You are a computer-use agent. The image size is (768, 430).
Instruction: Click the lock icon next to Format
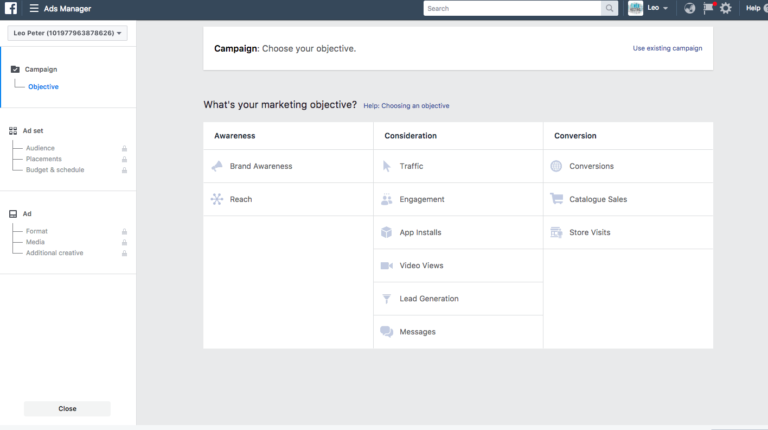pos(124,232)
